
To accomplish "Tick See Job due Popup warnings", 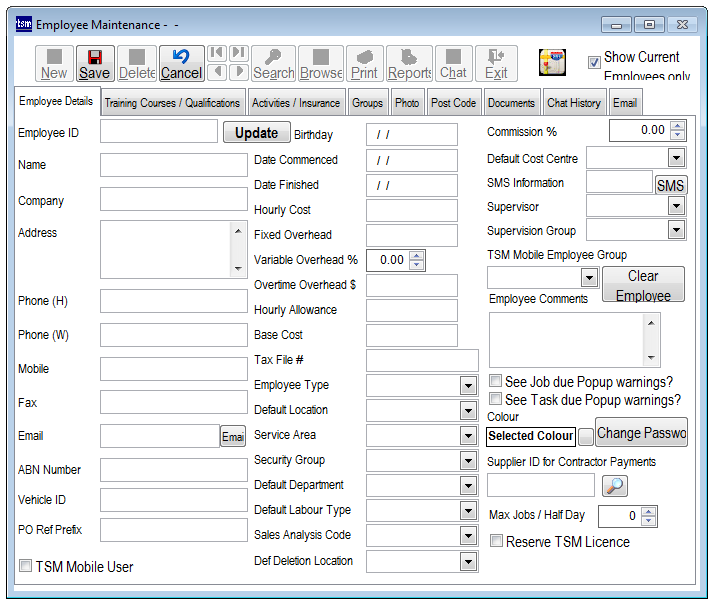I will 495,382.
